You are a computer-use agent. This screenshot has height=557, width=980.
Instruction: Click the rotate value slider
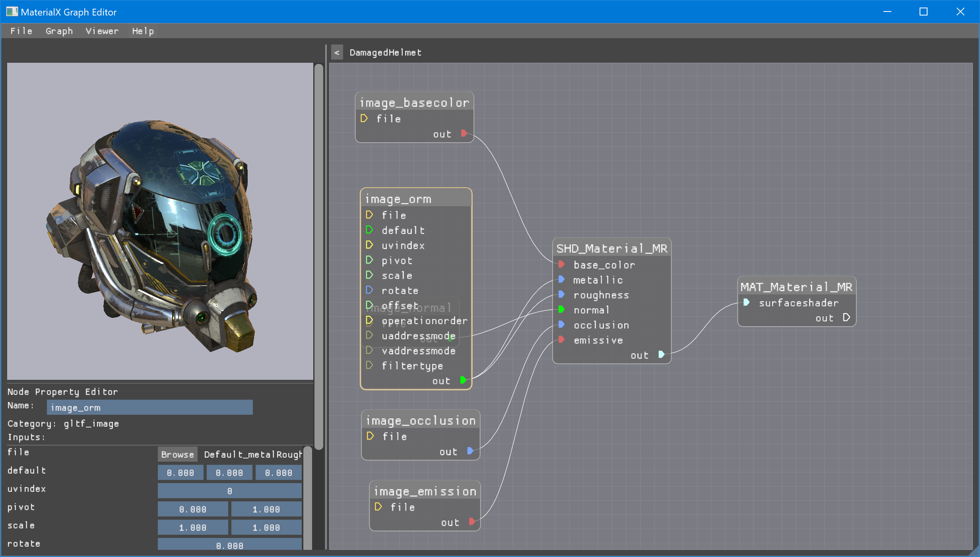point(229,545)
